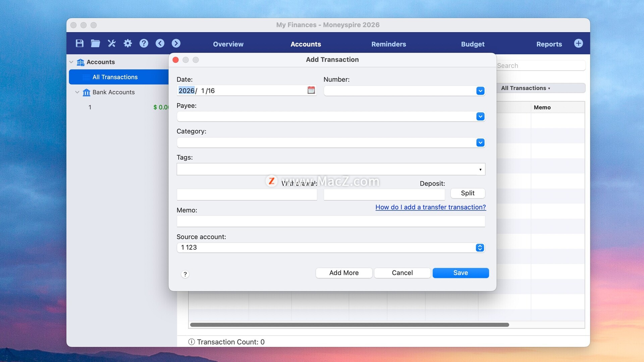Viewport: 644px width, 362px height.
Task: Open transfer transaction help link
Action: pyautogui.click(x=430, y=207)
